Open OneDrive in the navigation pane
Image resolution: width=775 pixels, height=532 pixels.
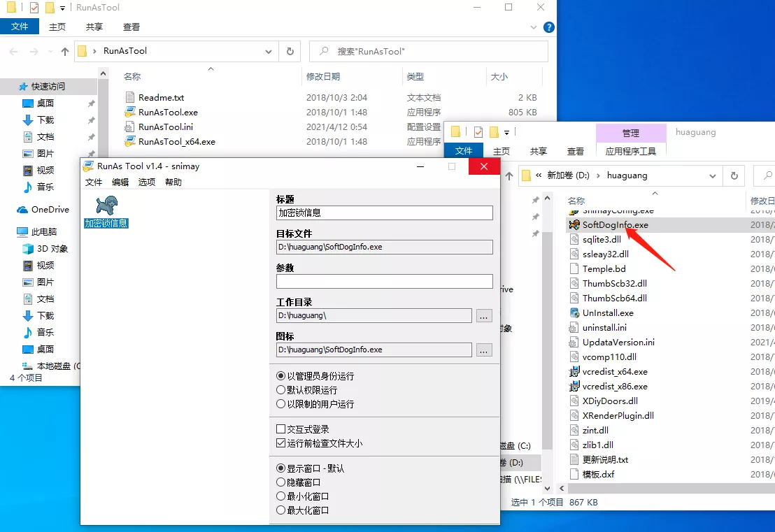pyautogui.click(x=50, y=210)
